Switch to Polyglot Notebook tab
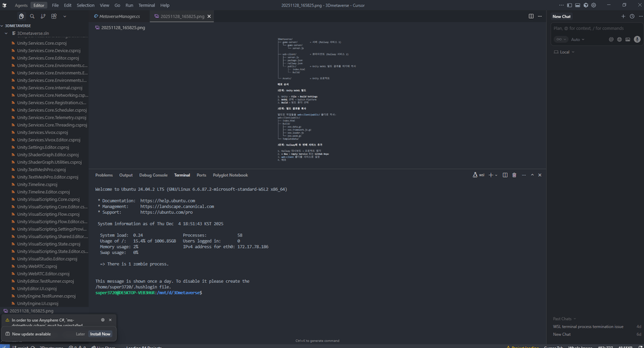 click(x=230, y=175)
